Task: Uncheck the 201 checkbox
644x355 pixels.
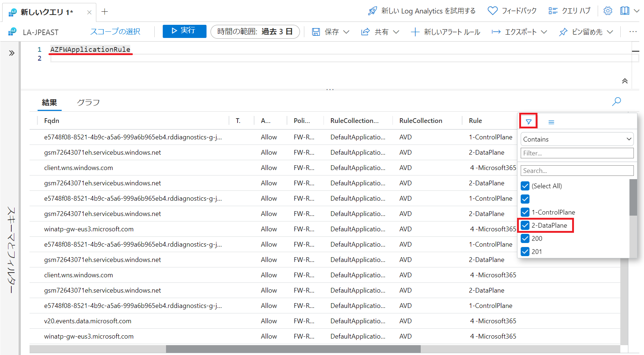Action: pos(525,252)
